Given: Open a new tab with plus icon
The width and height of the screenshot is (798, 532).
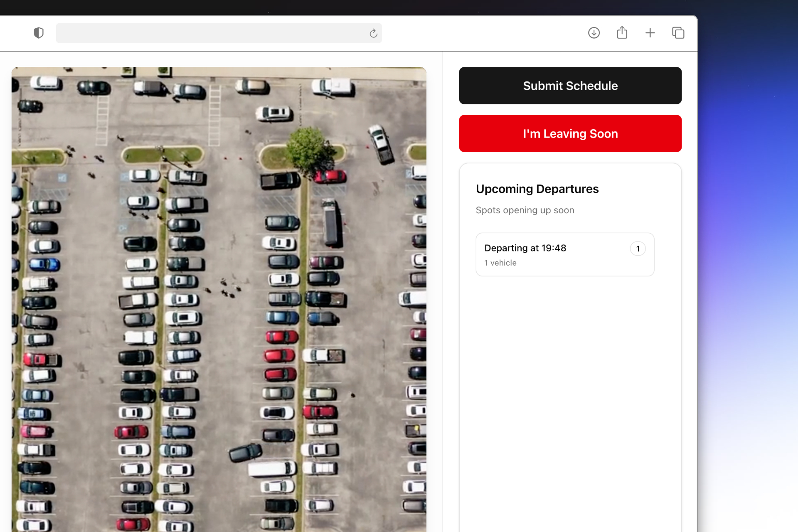Looking at the screenshot, I should tap(650, 33).
